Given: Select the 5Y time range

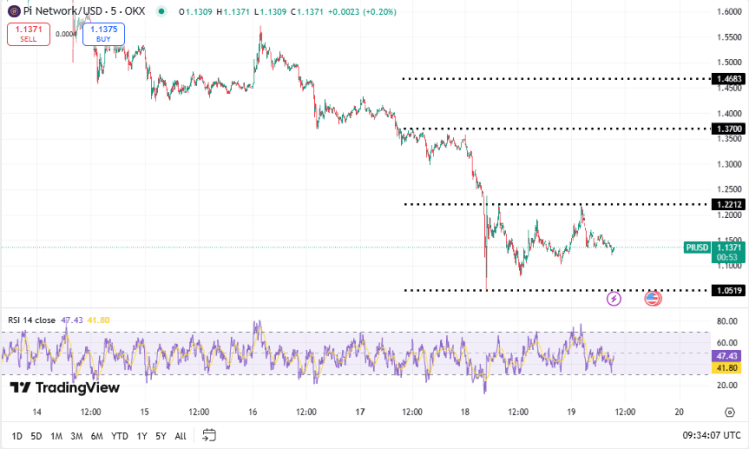Looking at the screenshot, I should pyautogui.click(x=160, y=435).
